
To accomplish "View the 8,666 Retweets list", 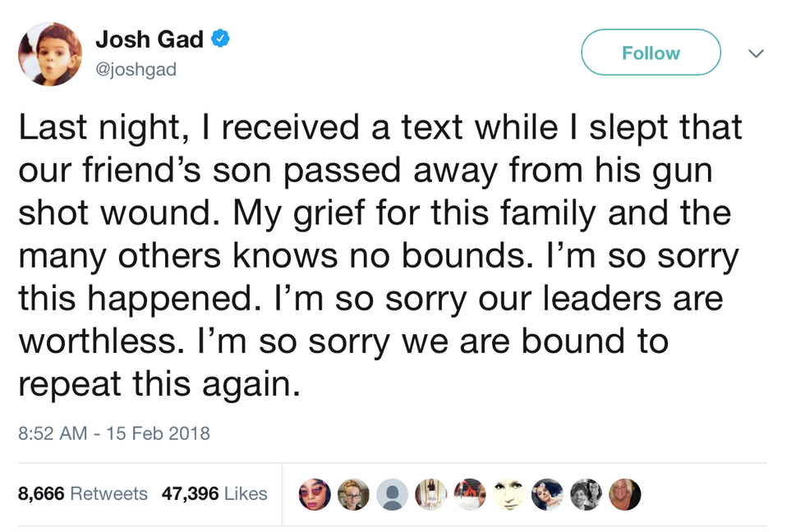I will click(x=83, y=493).
